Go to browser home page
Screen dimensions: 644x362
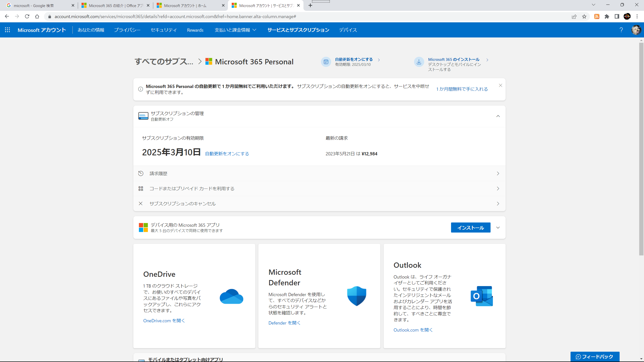pyautogui.click(x=37, y=17)
